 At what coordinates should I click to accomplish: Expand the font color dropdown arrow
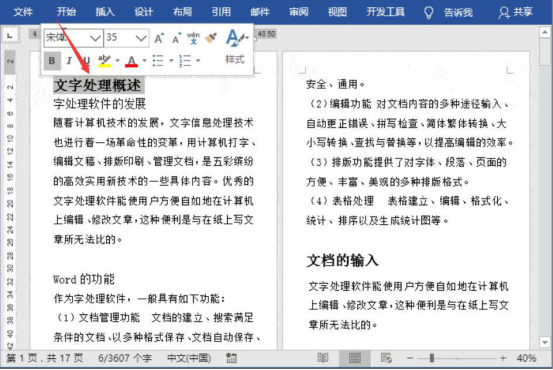pyautogui.click(x=144, y=61)
